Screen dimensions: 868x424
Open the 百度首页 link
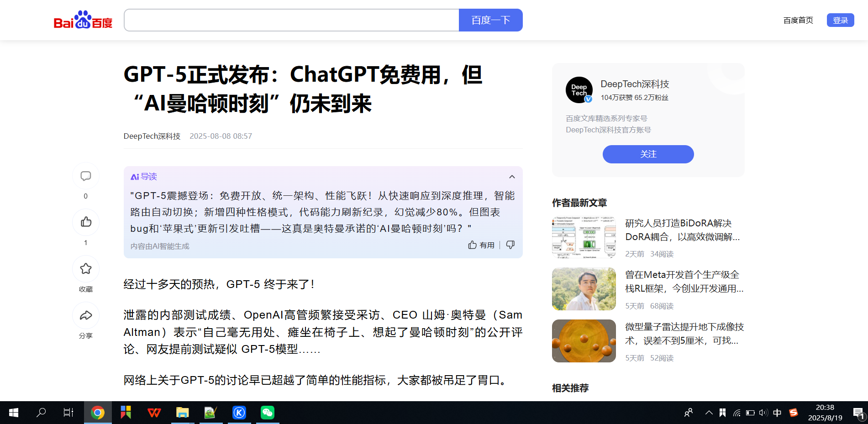coord(798,20)
